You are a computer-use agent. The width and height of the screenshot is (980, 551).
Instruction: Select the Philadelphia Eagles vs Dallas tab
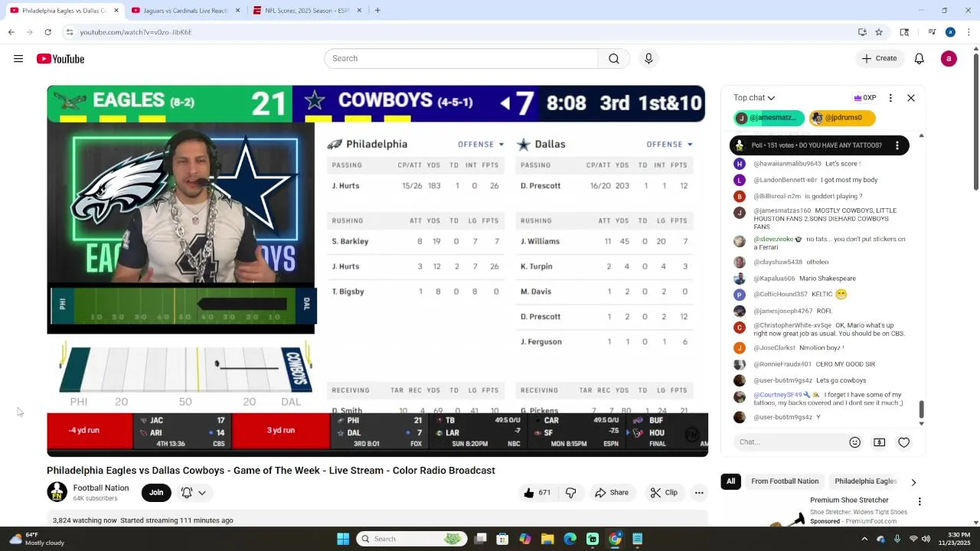[64, 11]
